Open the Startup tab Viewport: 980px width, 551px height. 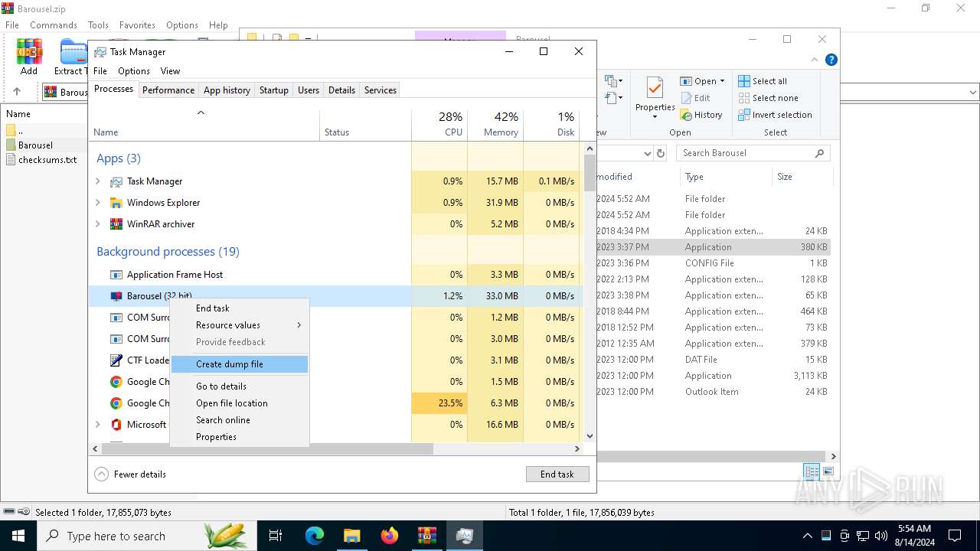273,90
